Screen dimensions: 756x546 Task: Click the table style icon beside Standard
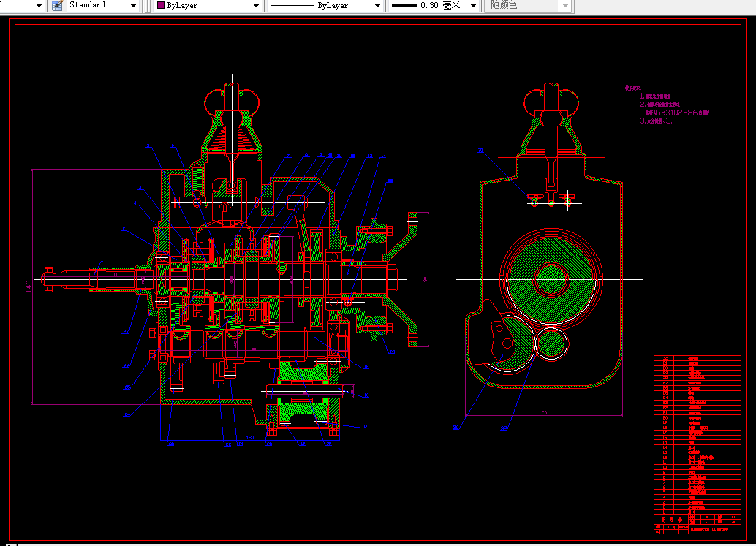(57, 5)
